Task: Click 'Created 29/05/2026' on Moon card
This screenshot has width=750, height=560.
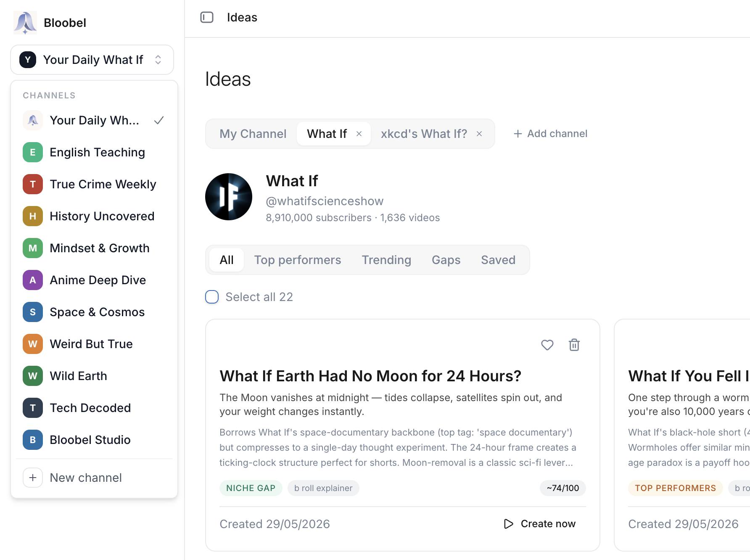Action: [x=275, y=524]
